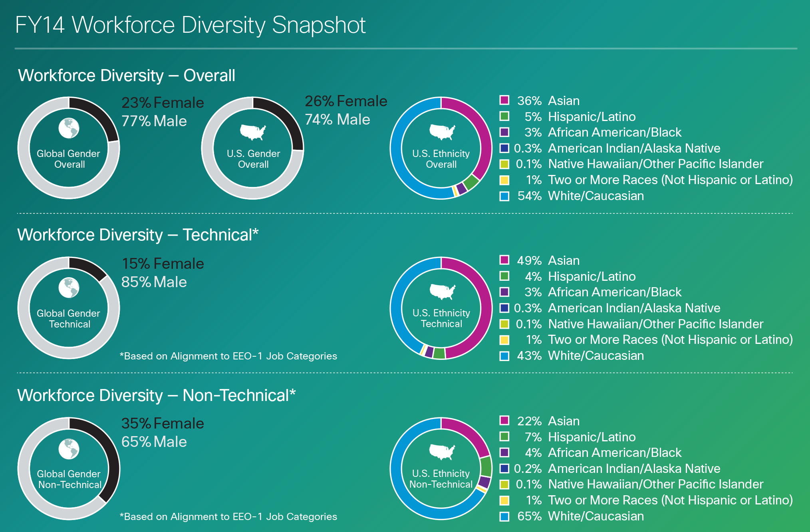Click the EEO-1 footnote under the Technical section
The height and width of the screenshot is (532, 810).
(228, 356)
